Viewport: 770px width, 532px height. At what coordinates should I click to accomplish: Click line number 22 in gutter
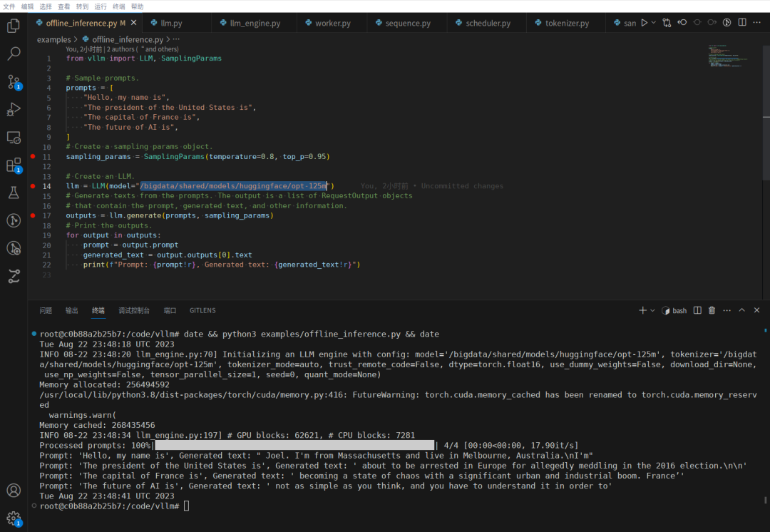coord(46,265)
